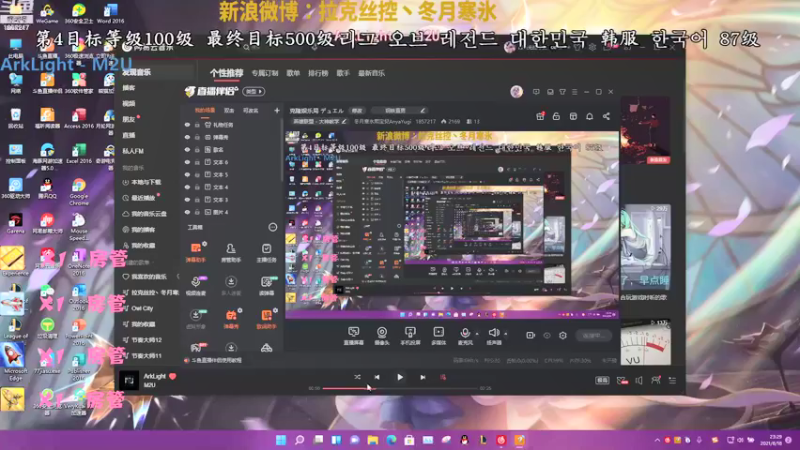Toggle visibility eye of 文本 6 source
Viewport: 800px width, 450px height.
(x=187, y=162)
